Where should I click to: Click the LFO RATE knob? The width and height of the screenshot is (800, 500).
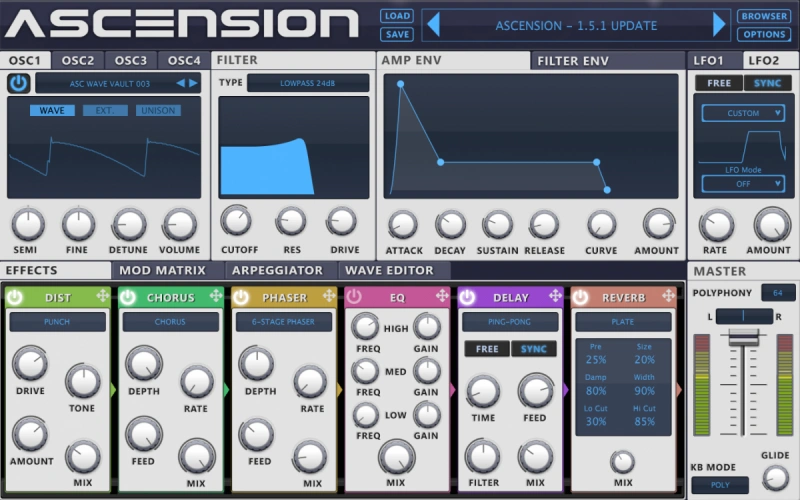coord(716,226)
